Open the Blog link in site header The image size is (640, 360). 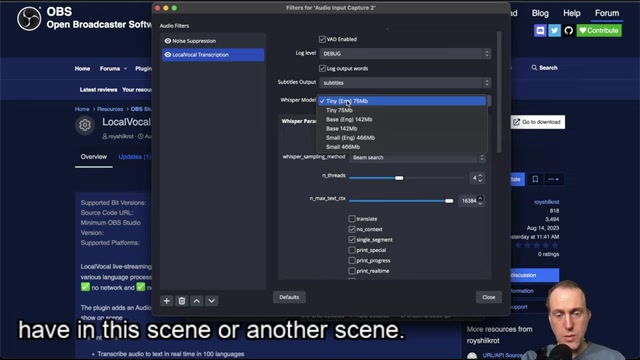(540, 13)
